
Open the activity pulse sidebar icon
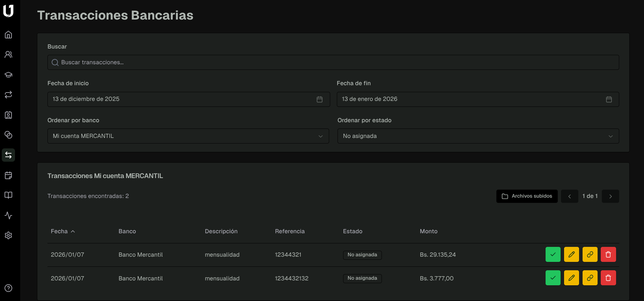[8, 215]
